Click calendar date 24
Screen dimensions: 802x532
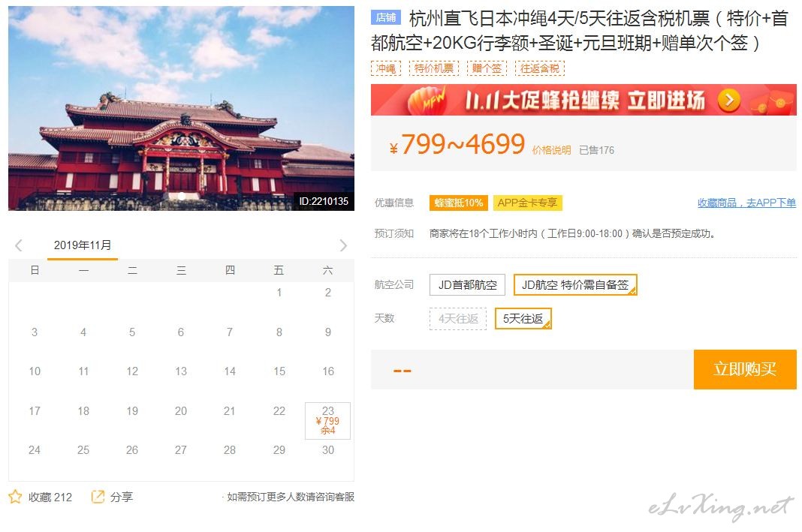pos(35,449)
